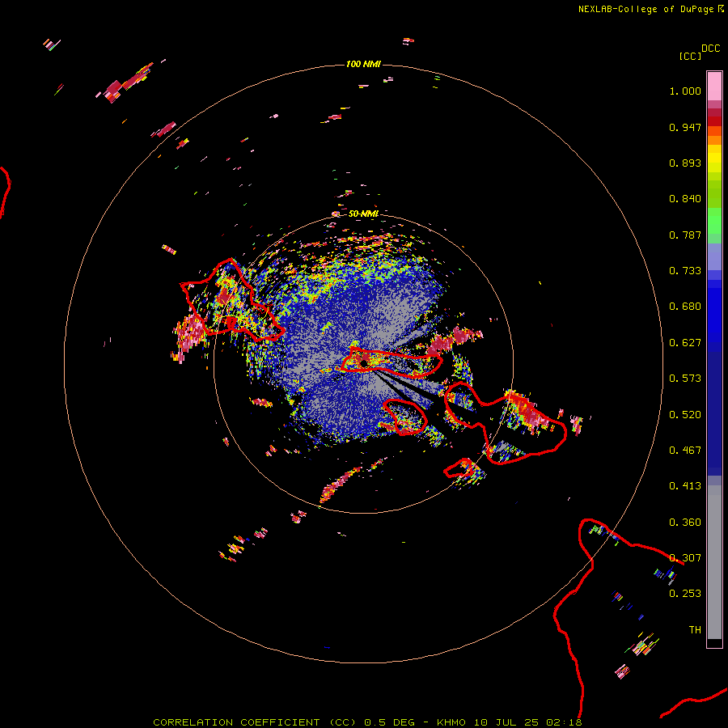
Task: Click the 0.627 scale value
Action: (685, 343)
